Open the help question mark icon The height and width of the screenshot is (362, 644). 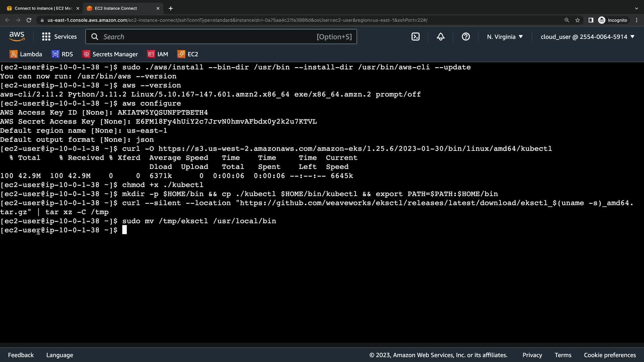point(466,37)
